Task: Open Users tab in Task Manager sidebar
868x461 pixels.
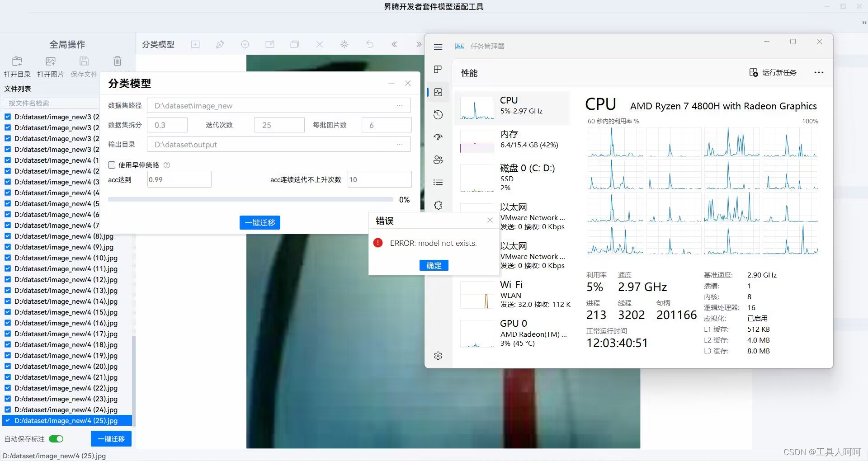Action: click(438, 160)
